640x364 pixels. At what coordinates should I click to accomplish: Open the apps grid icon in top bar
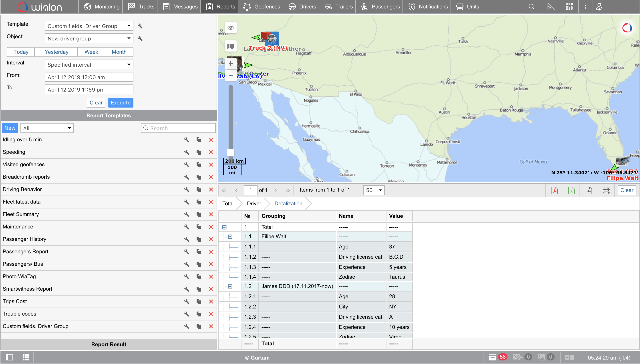(x=569, y=7)
